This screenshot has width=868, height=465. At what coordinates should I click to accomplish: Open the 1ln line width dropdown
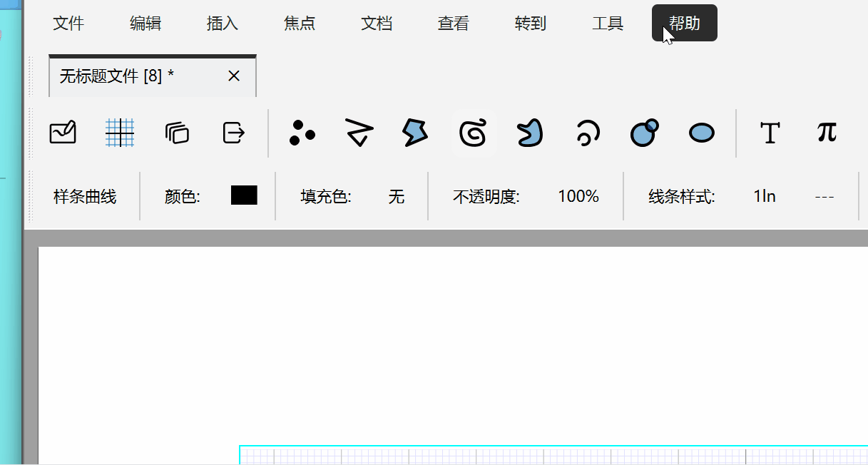[x=765, y=197]
